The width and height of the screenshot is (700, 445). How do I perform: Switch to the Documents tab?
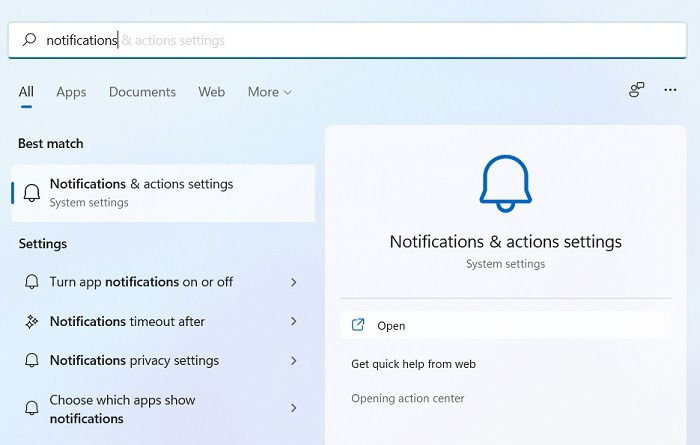coord(142,92)
